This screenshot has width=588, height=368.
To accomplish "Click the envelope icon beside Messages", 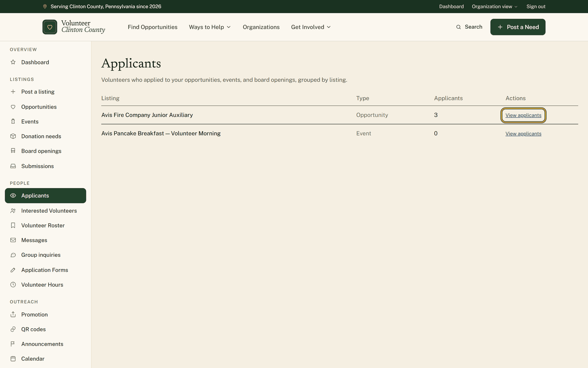I will pos(13,240).
